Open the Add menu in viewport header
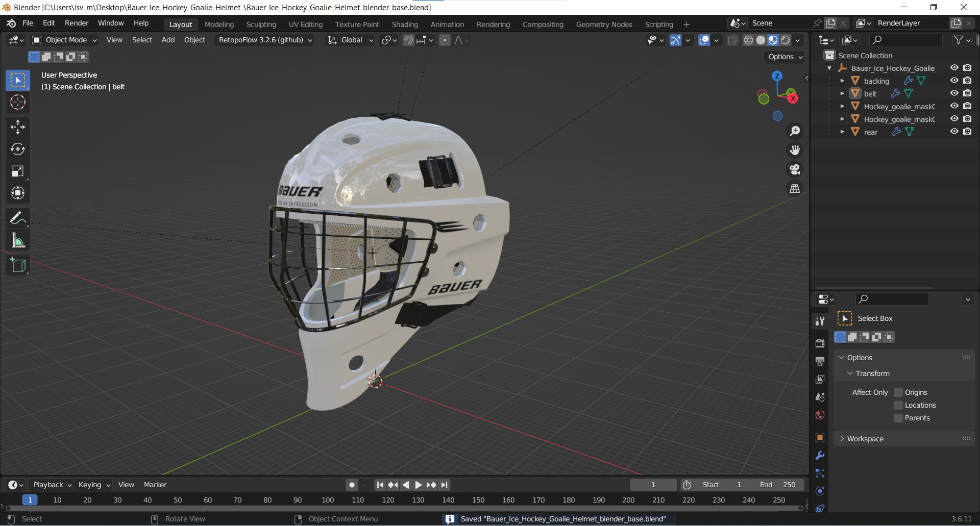This screenshot has height=526, width=980. point(168,40)
